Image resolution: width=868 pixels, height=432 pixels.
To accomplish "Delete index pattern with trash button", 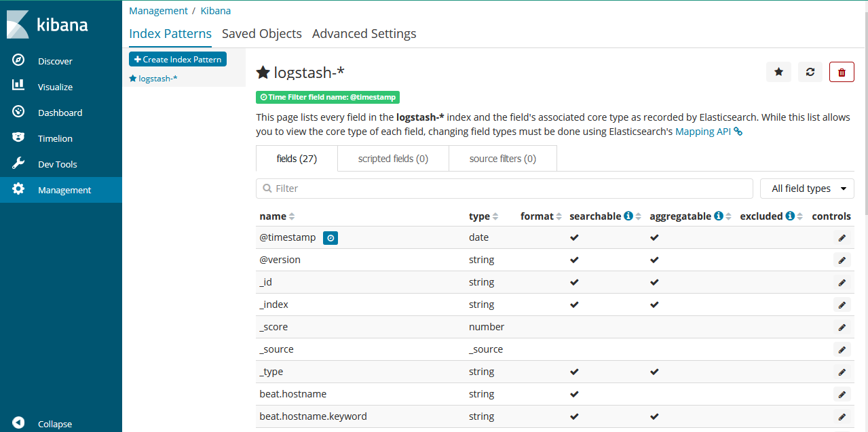I will pos(842,72).
